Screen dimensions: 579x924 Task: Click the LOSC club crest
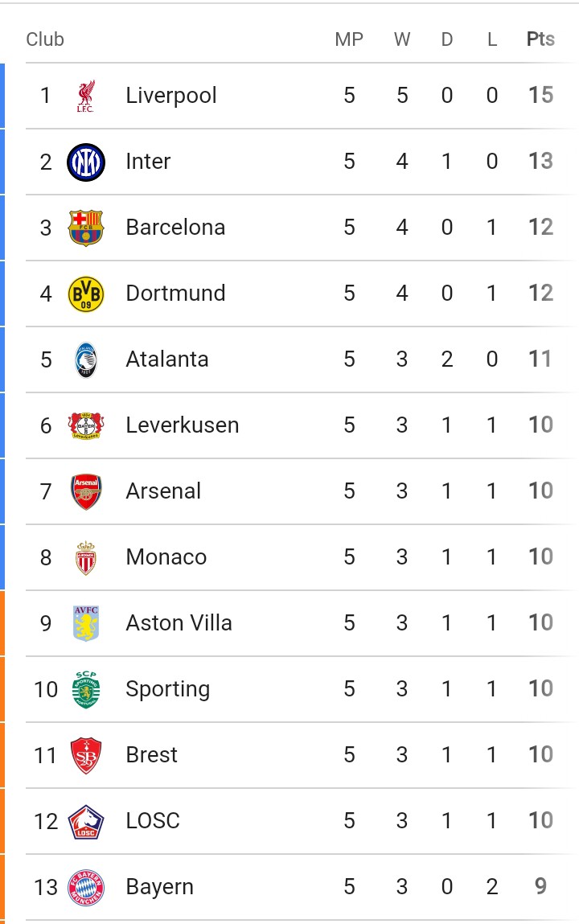click(x=86, y=821)
